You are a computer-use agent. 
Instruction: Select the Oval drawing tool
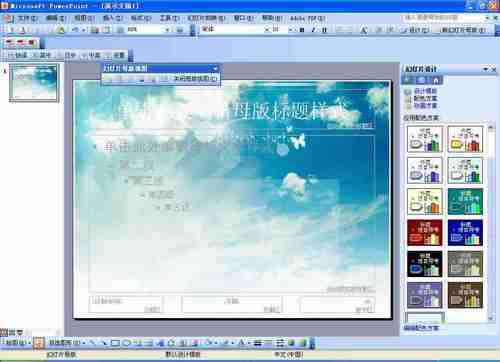pyautogui.click(x=127, y=343)
